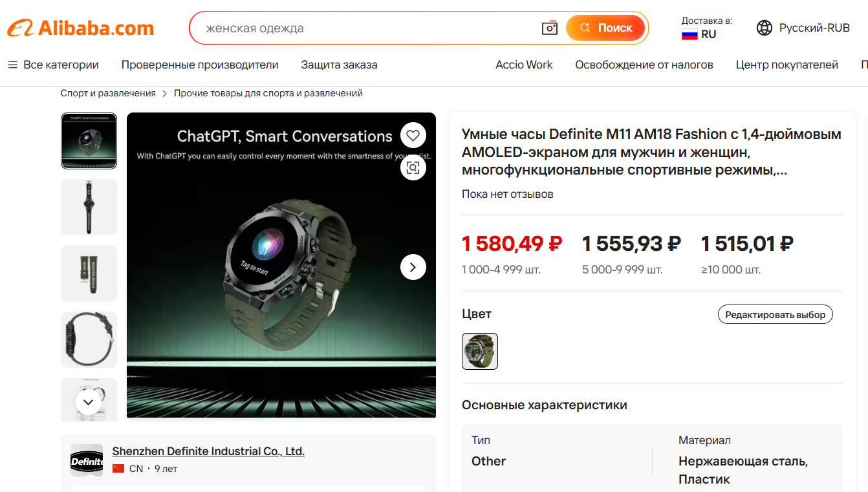The width and height of the screenshot is (868, 492).
Task: Click the find-similar image scan icon
Action: click(413, 168)
